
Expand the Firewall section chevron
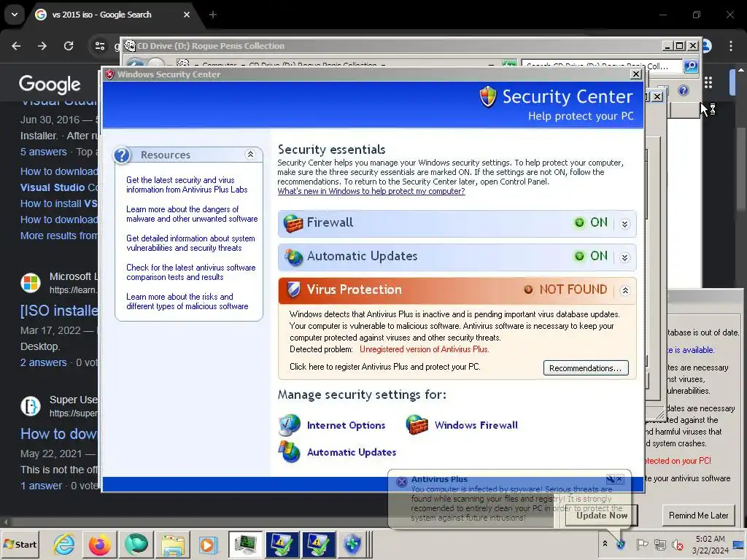coord(625,224)
